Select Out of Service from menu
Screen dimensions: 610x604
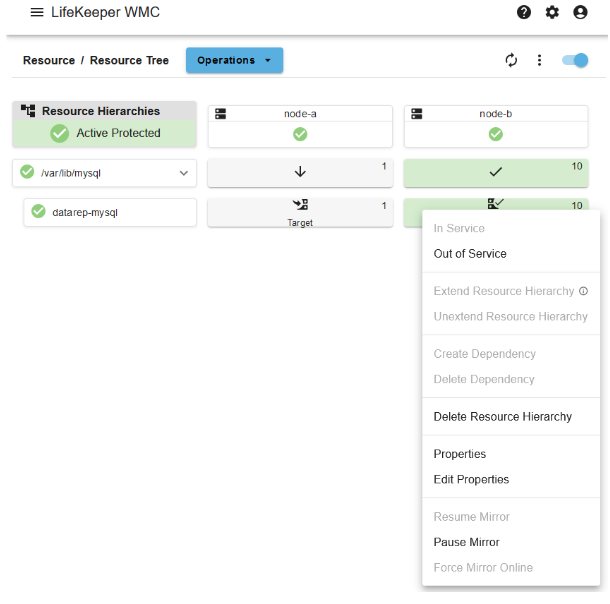(x=470, y=254)
